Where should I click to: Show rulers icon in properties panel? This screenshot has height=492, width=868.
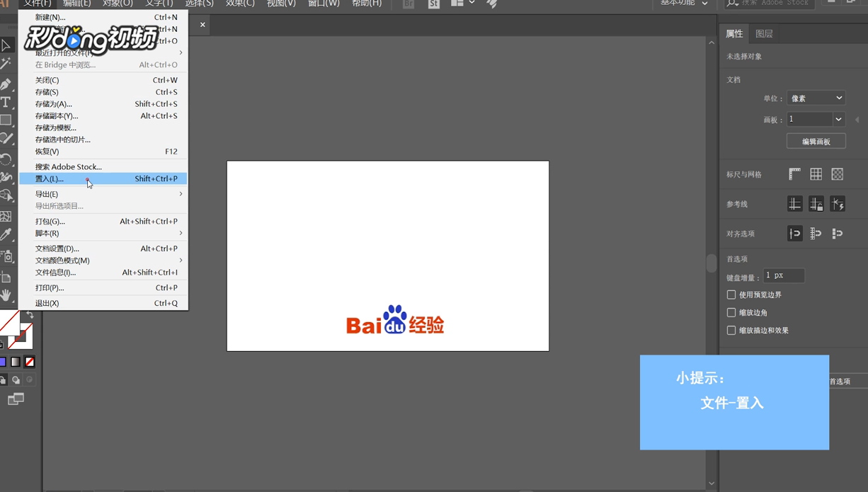[x=795, y=174]
